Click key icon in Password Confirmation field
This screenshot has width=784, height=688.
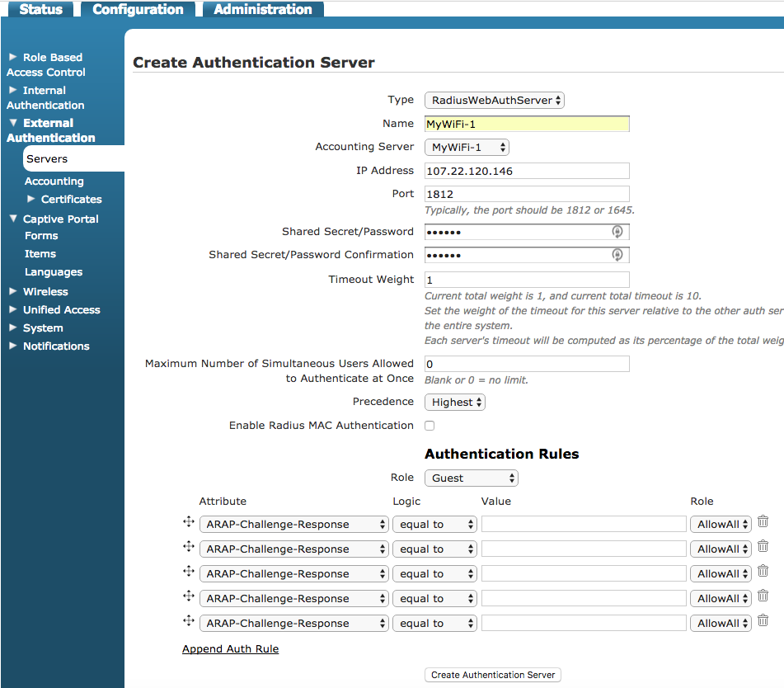tap(617, 255)
